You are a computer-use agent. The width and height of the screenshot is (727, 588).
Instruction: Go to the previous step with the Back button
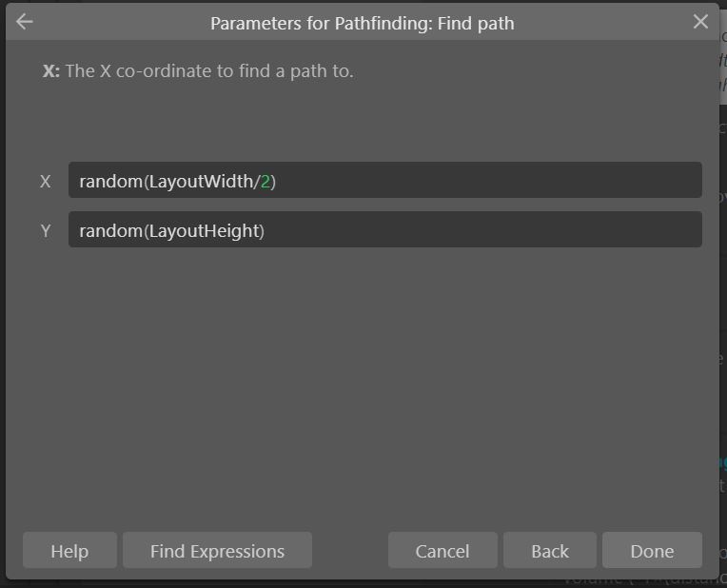(x=550, y=551)
